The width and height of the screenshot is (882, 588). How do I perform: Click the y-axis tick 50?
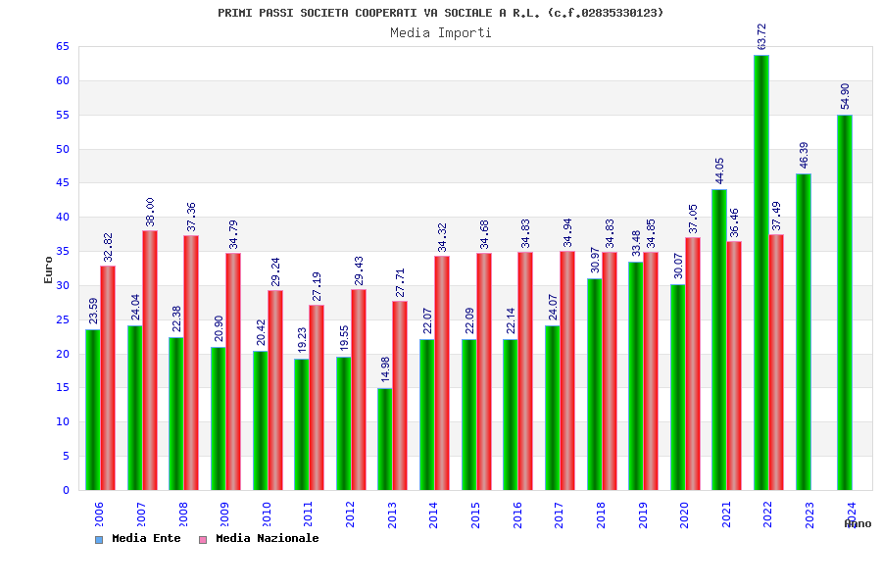[63, 149]
